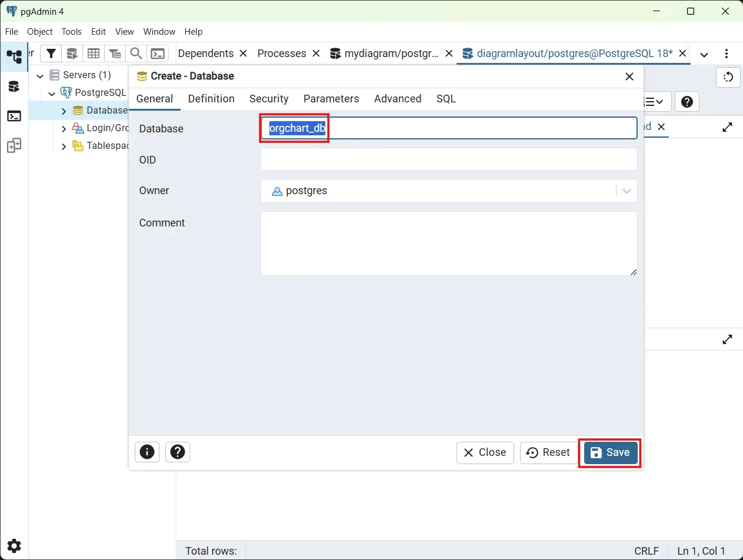Image resolution: width=743 pixels, height=560 pixels.
Task: Click the Search Objects magnifier icon
Action: tap(136, 54)
